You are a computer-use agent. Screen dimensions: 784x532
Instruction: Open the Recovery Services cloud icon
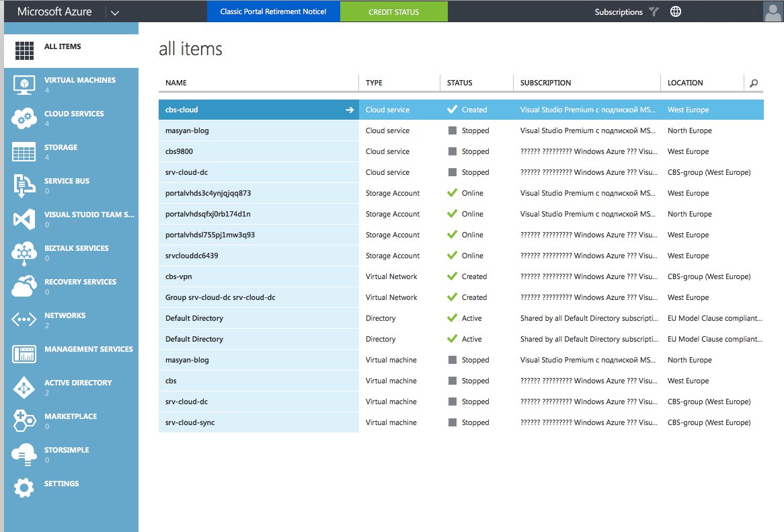(24, 286)
